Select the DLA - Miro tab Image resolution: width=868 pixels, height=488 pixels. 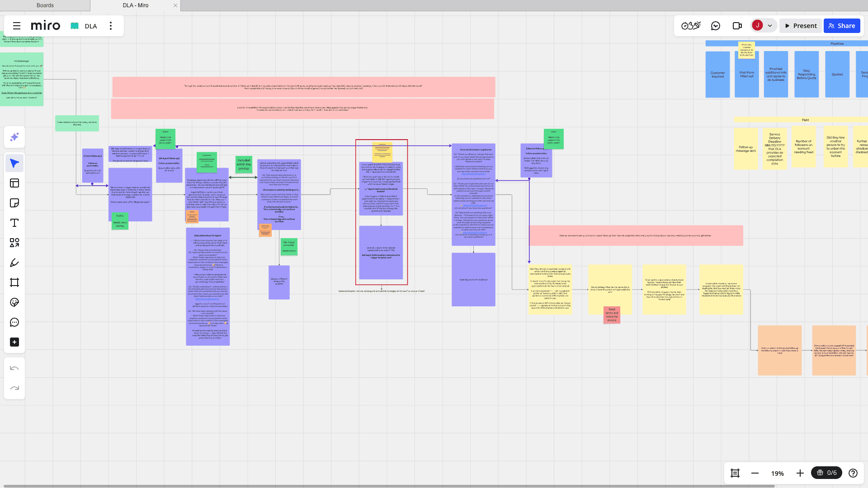136,5
